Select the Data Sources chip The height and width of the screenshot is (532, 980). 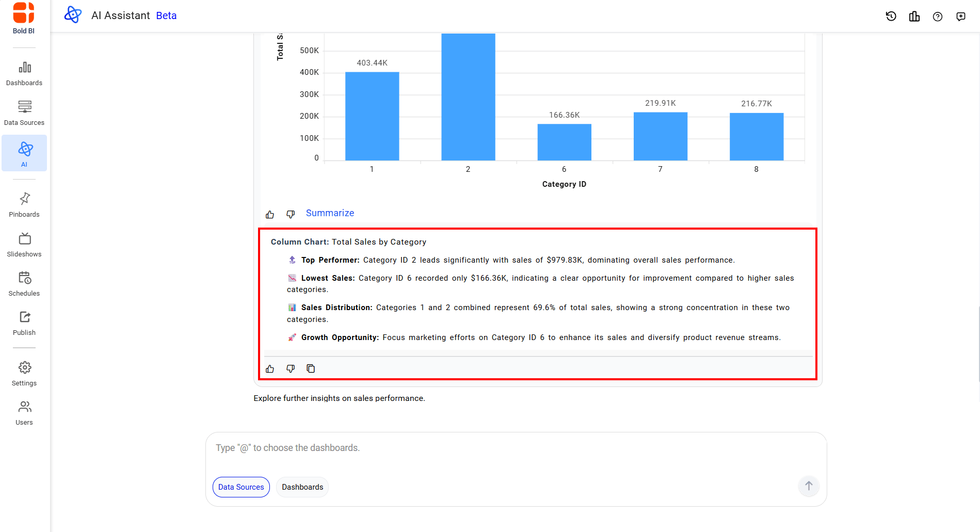click(241, 487)
